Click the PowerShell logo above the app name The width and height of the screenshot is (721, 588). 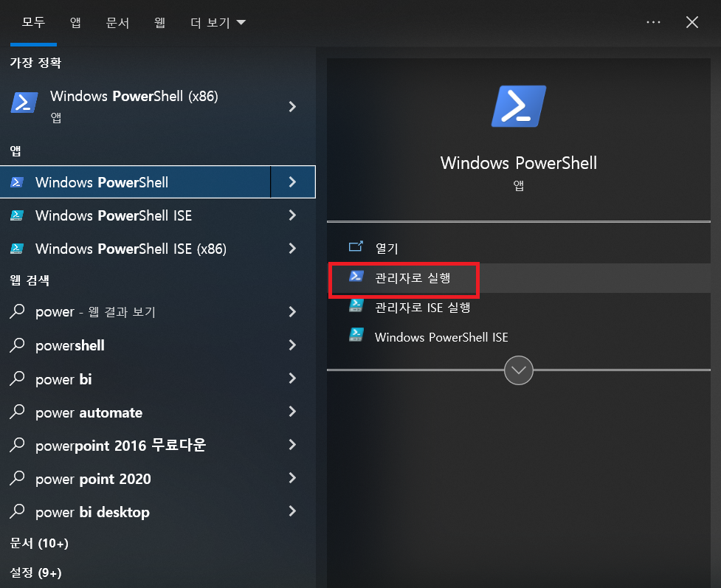pyautogui.click(x=517, y=106)
